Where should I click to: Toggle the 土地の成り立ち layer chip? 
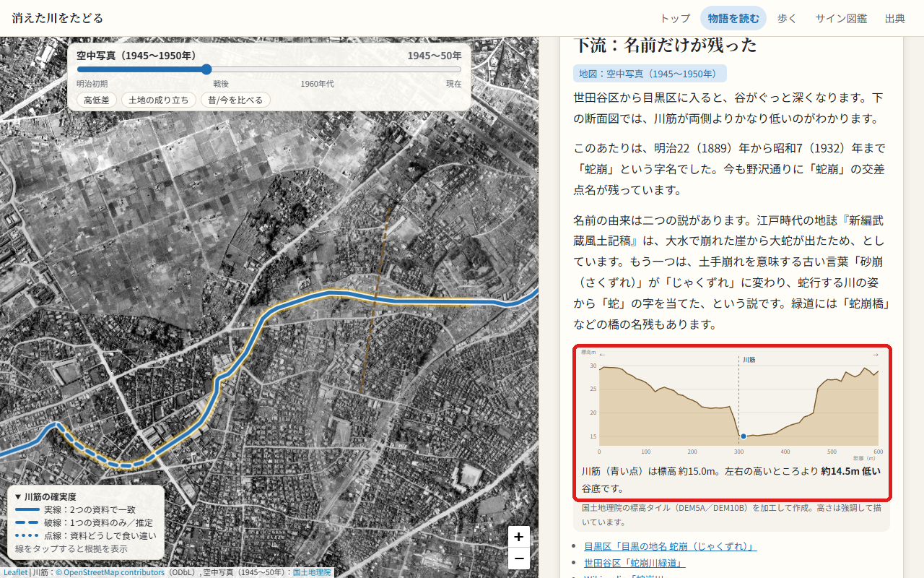(x=159, y=100)
